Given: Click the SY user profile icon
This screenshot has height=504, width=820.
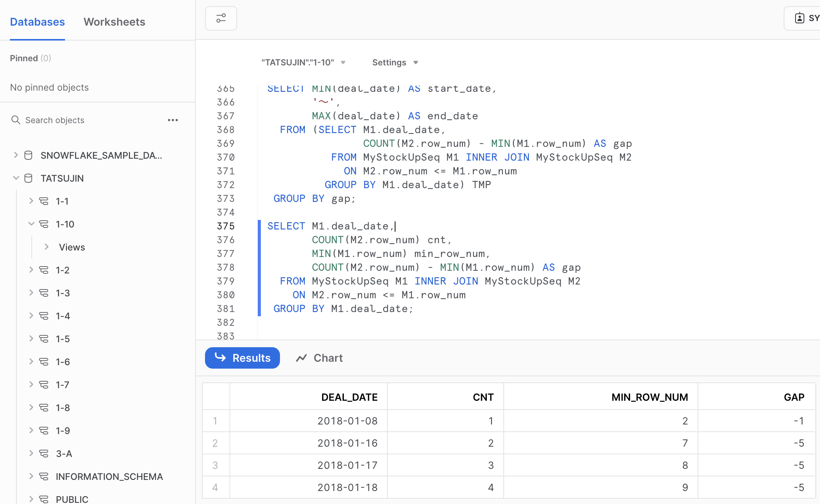Looking at the screenshot, I should (800, 18).
